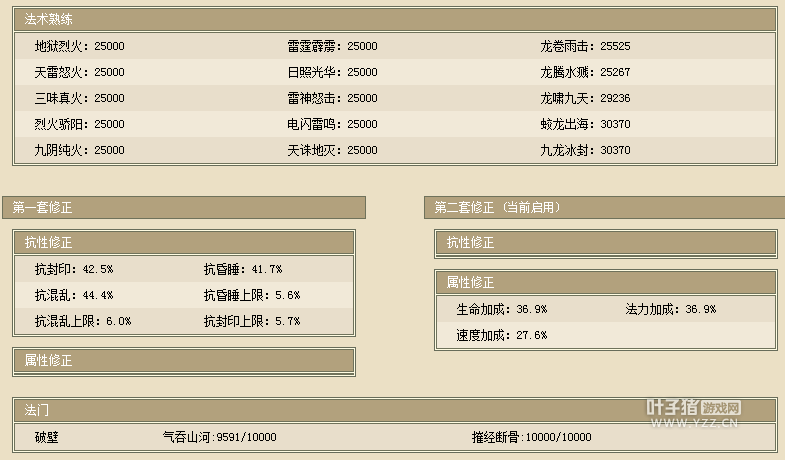The width and height of the screenshot is (785, 460).
Task: Click the 叶子猪 游戏网 watermark logo
Action: coord(693,413)
